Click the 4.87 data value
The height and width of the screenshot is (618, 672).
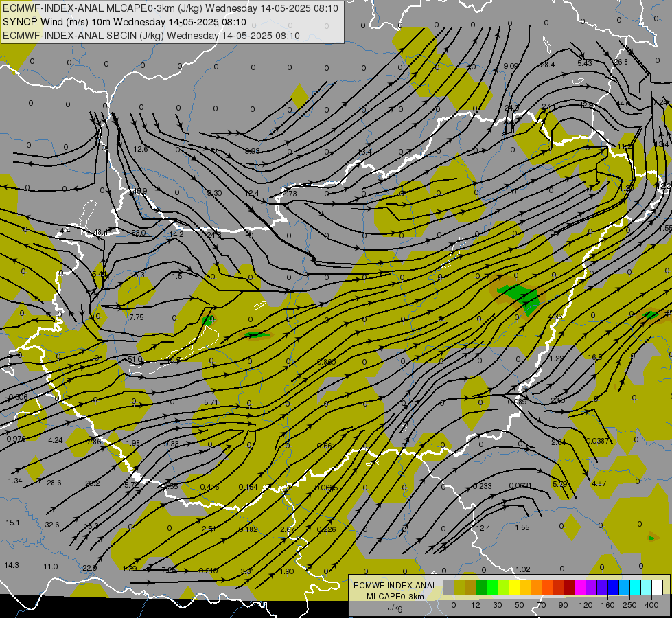[599, 483]
